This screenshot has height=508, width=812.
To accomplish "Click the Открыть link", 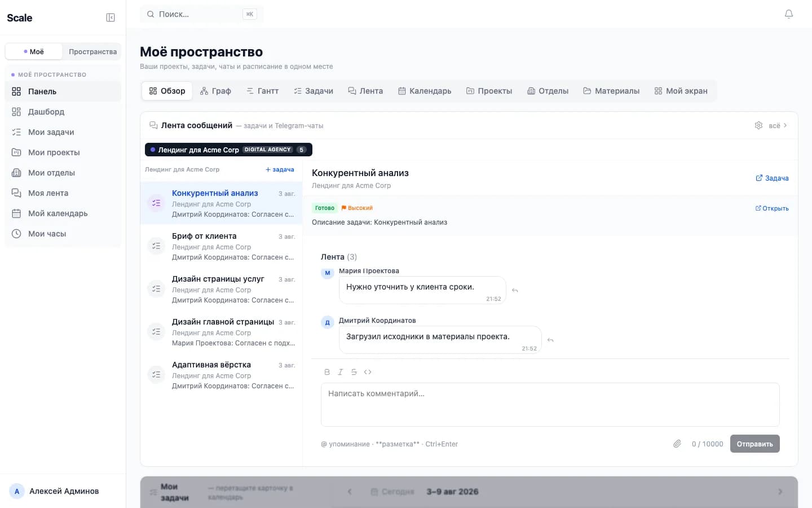I will [772, 208].
